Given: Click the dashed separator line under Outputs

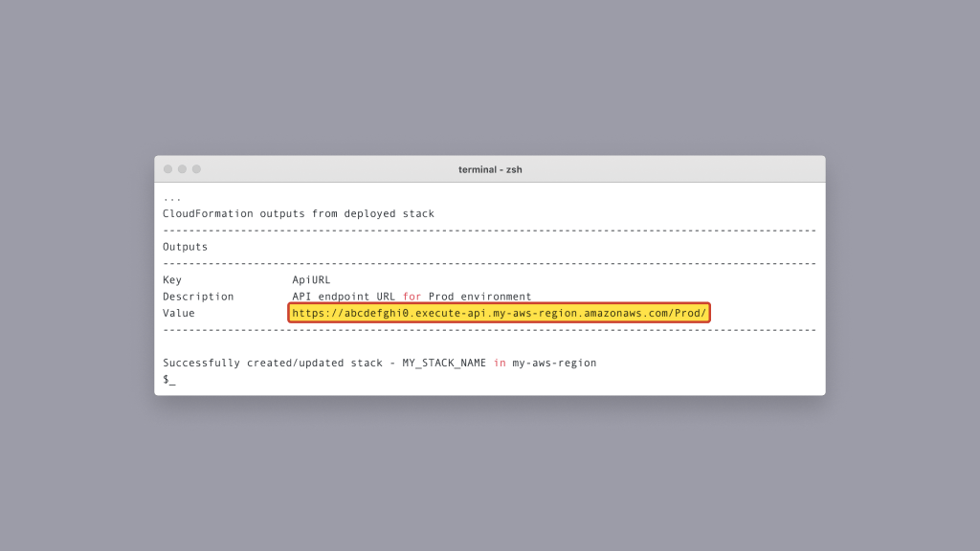Looking at the screenshot, I should tap(489, 263).
